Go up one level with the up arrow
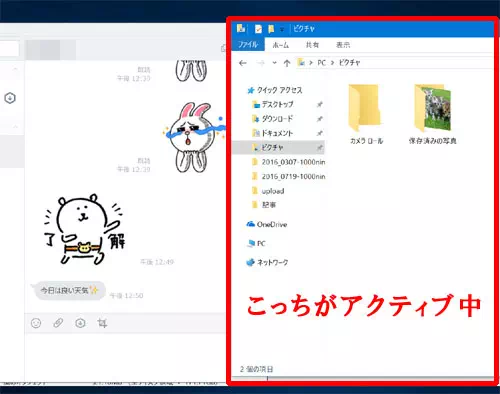 click(287, 63)
